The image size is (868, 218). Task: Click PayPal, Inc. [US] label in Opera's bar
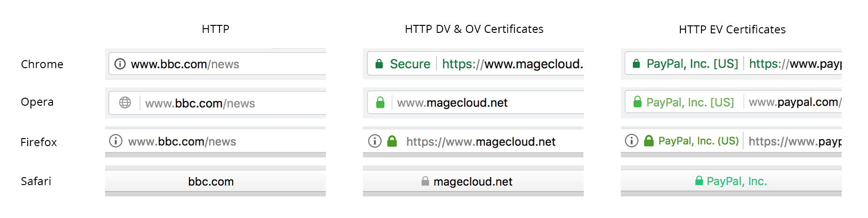(x=690, y=102)
